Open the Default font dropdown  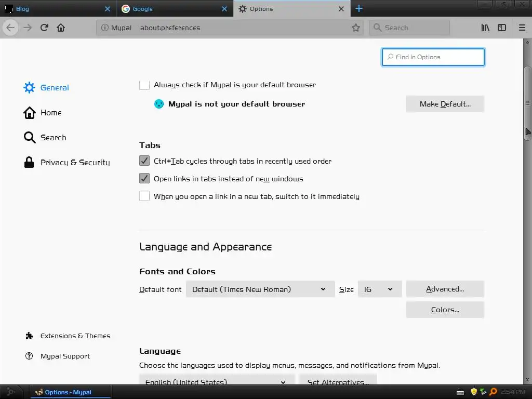click(x=260, y=289)
